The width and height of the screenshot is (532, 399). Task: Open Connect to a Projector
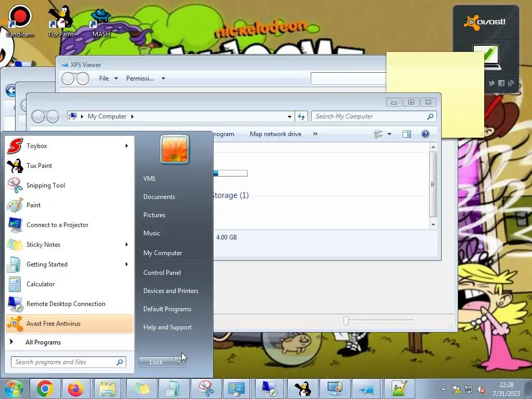coord(69,225)
